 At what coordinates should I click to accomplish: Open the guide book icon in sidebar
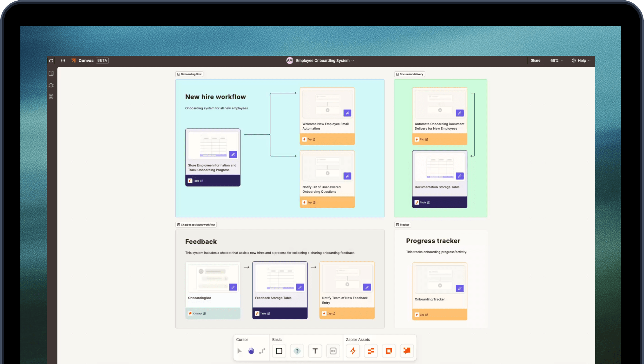tap(51, 74)
